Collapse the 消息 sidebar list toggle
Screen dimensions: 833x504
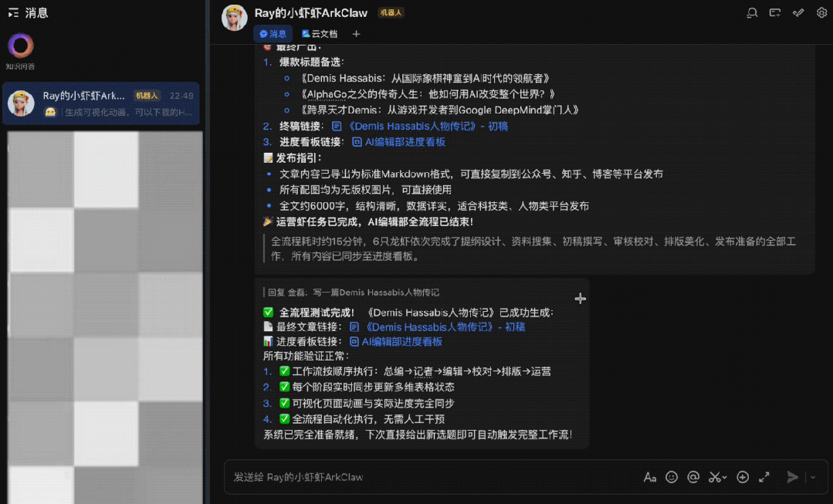pos(13,13)
